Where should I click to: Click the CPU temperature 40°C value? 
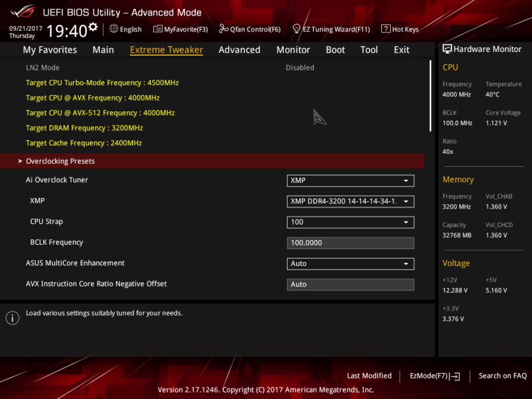(492, 95)
